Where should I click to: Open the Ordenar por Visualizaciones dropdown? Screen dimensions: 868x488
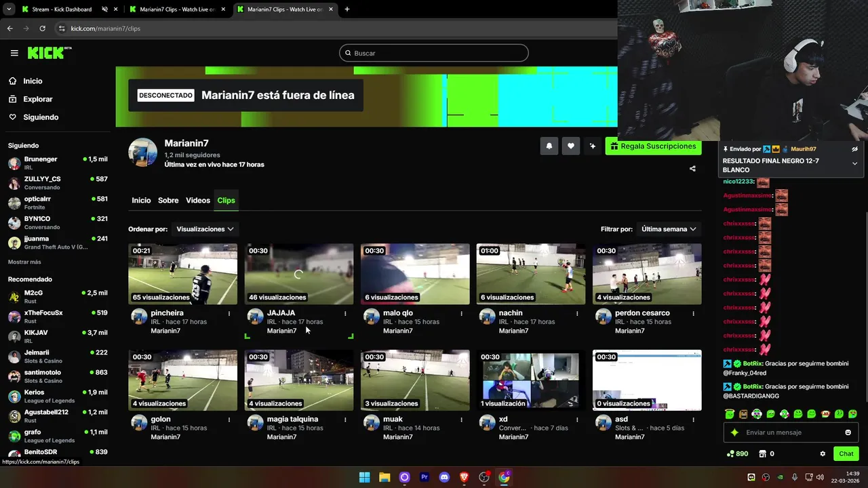click(204, 229)
